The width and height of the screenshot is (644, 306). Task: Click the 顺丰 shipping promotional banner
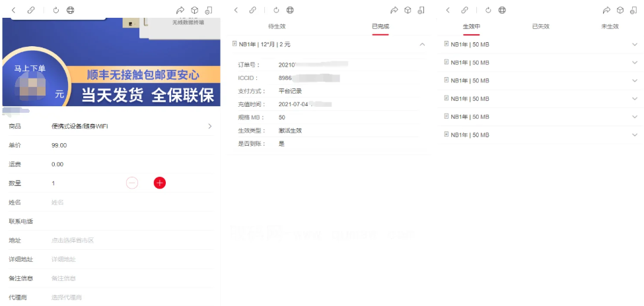pos(143,75)
